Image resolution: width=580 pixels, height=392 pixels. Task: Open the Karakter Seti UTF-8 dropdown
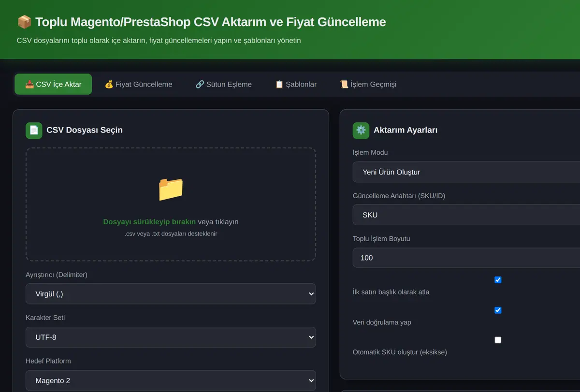[x=171, y=337]
